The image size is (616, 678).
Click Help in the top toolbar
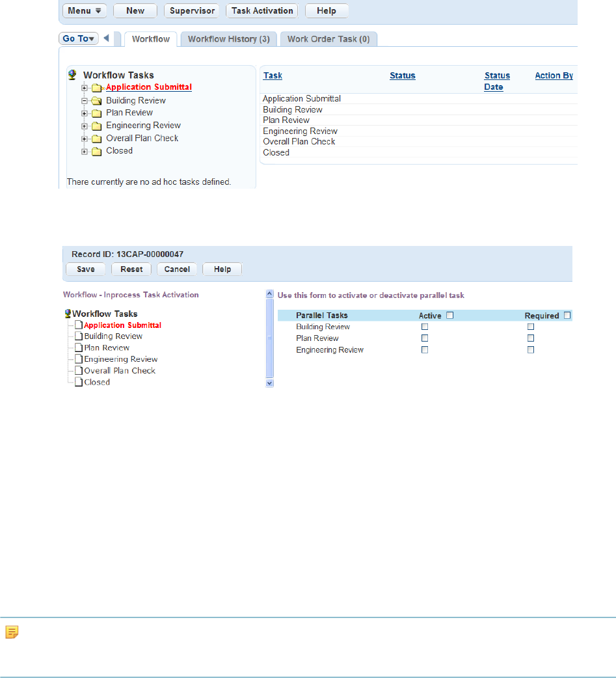pyautogui.click(x=327, y=11)
